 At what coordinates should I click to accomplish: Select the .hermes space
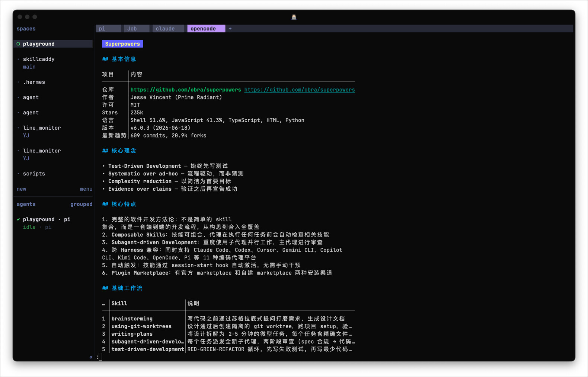click(34, 82)
